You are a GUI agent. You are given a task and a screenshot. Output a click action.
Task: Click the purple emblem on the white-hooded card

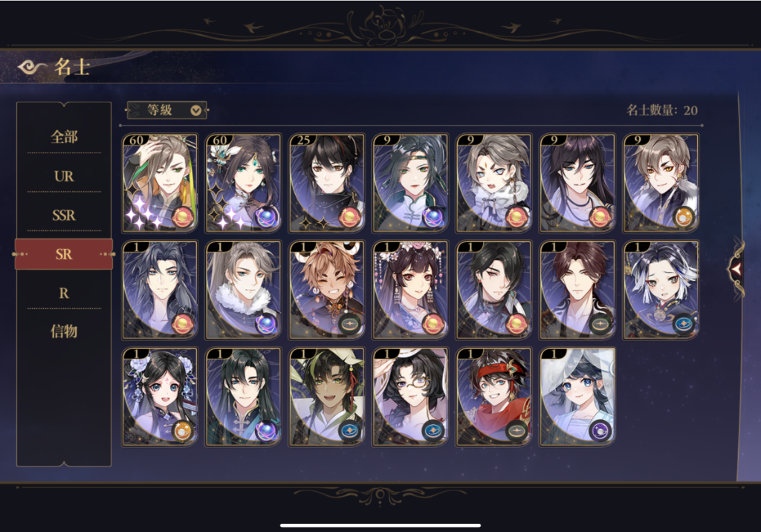(600, 430)
